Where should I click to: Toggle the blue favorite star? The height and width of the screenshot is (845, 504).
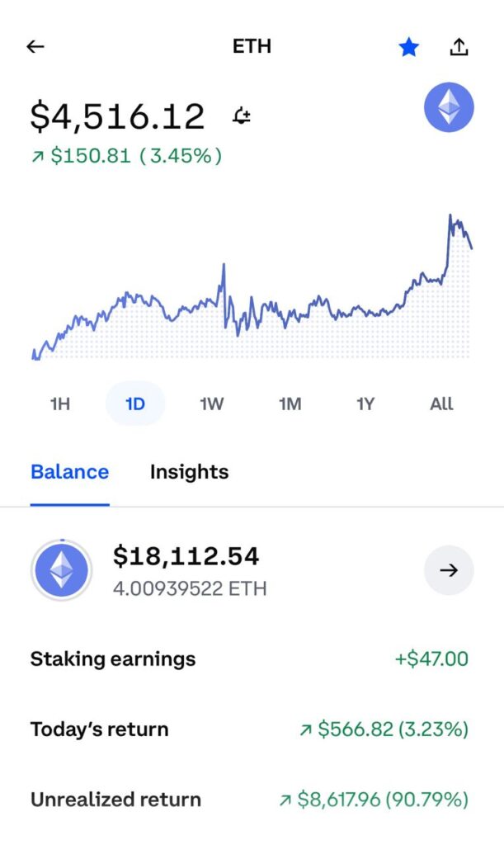pyautogui.click(x=408, y=48)
